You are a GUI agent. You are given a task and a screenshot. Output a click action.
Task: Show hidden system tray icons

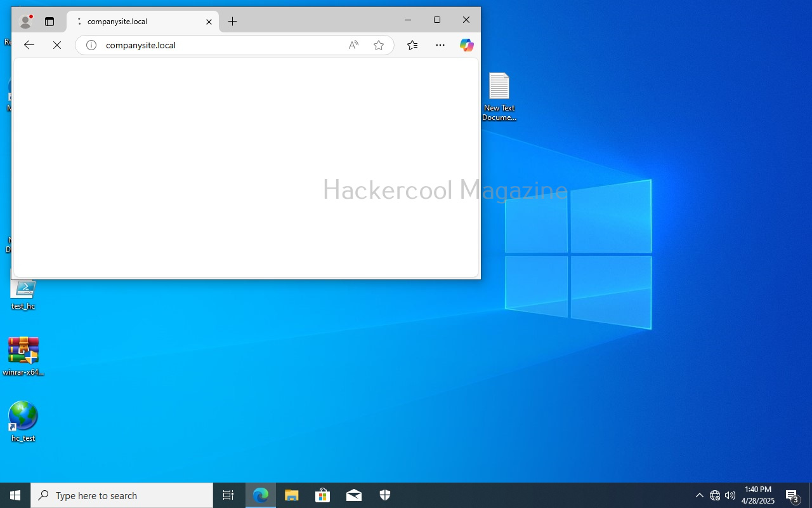(699, 495)
